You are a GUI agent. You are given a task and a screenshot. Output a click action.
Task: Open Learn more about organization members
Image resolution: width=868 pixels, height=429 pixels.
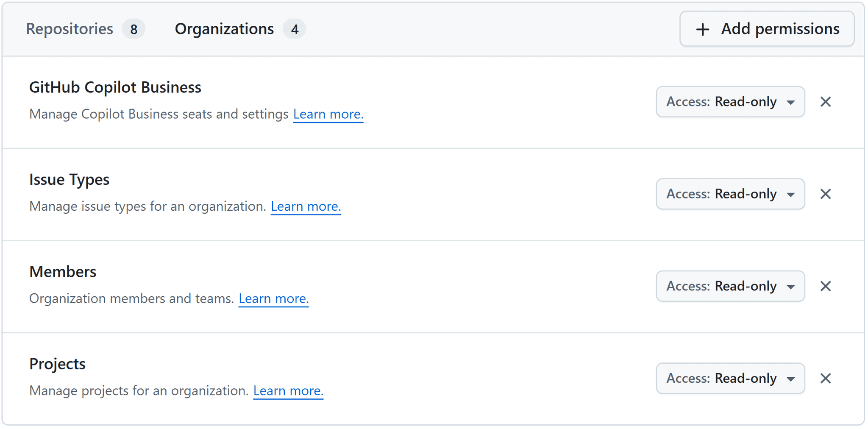pyautogui.click(x=273, y=298)
